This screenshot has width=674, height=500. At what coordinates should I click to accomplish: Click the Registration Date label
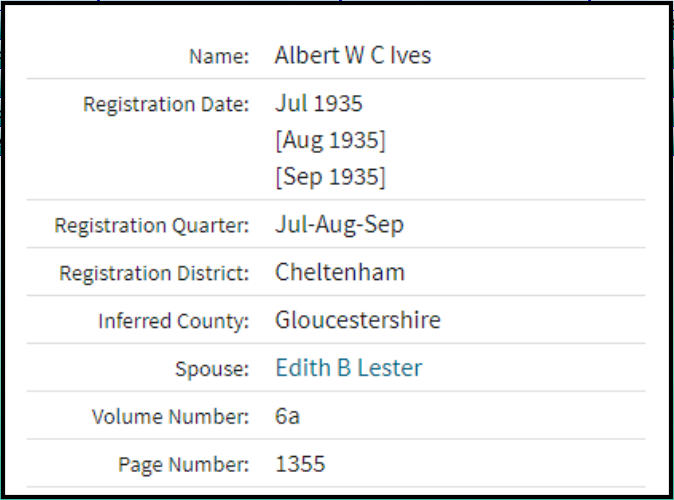[166, 104]
